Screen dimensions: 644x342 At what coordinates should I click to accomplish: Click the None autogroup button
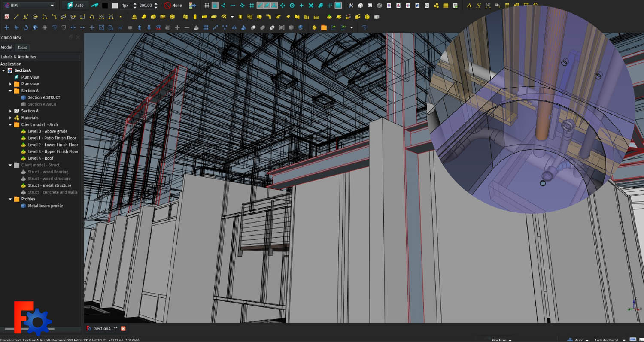point(173,6)
